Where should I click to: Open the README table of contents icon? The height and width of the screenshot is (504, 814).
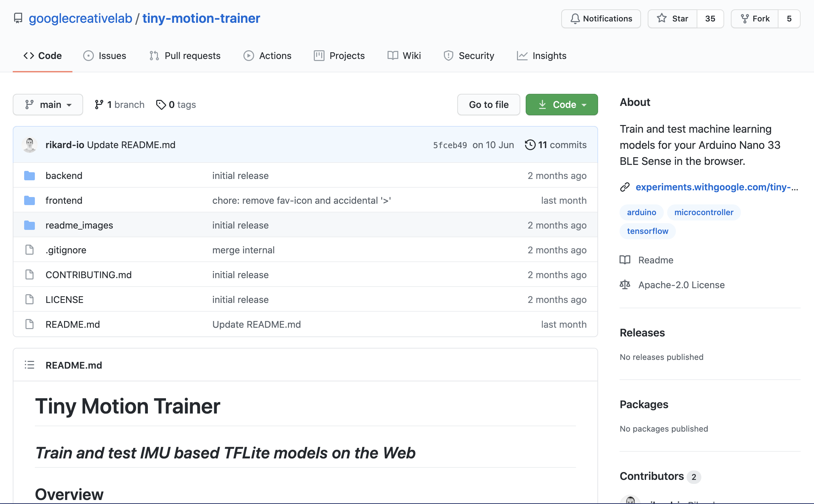point(30,365)
